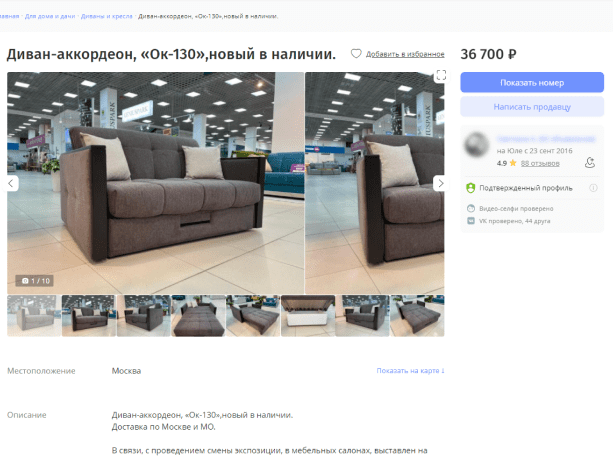
Task: Select the unfolded sofa fourth thumbnail
Action: [198, 315]
